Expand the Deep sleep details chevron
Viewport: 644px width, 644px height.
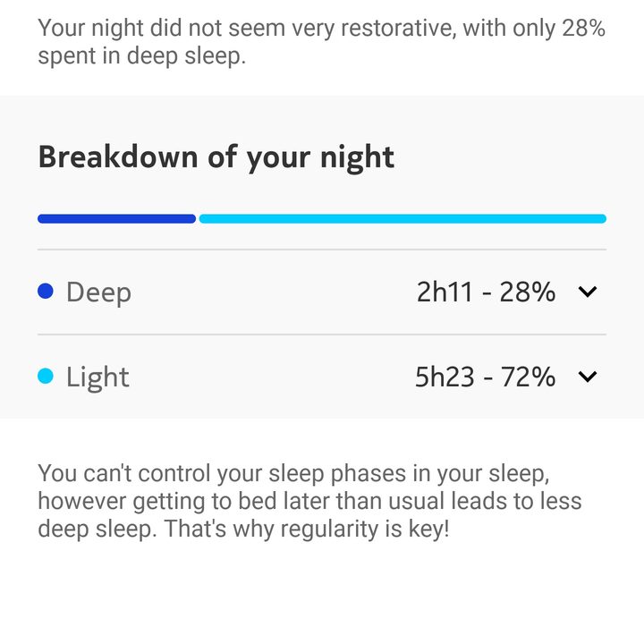point(588,292)
